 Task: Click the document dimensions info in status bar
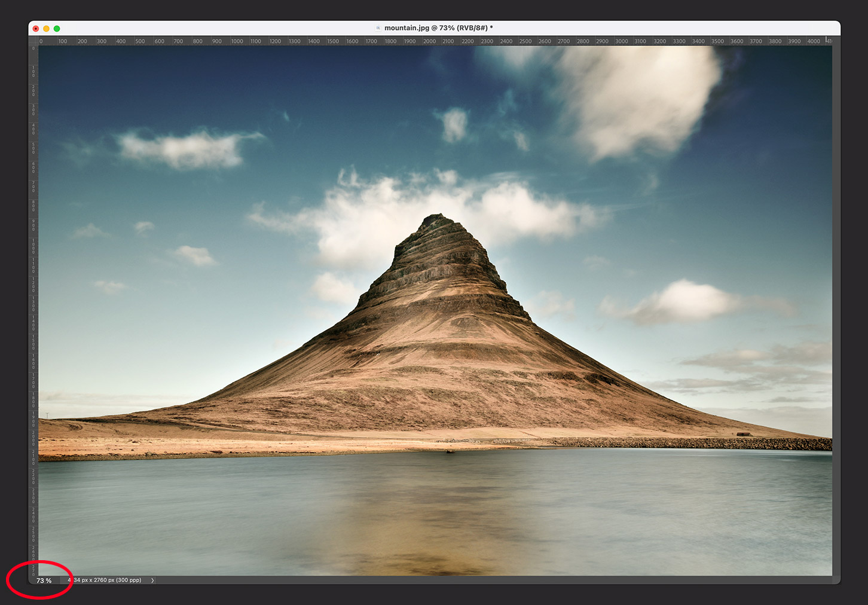point(106,580)
